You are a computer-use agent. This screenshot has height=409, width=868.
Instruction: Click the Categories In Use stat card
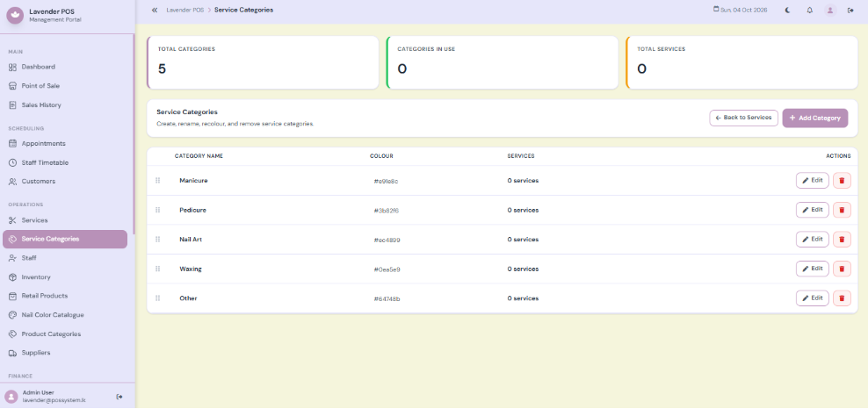503,62
